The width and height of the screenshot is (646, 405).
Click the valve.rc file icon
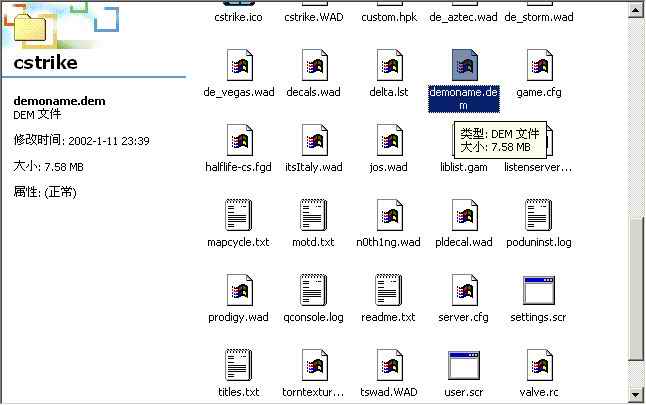pyautogui.click(x=539, y=366)
